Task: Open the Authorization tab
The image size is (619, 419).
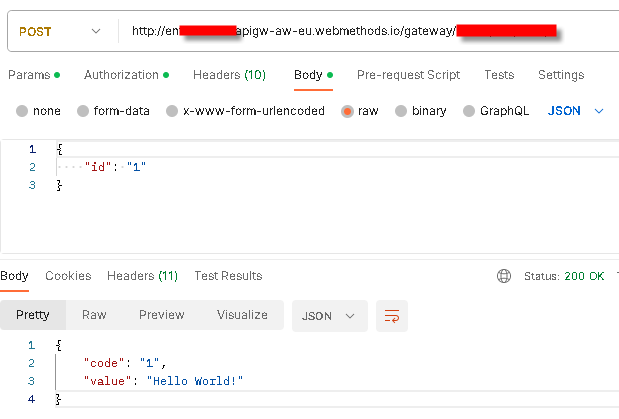Action: tap(126, 75)
